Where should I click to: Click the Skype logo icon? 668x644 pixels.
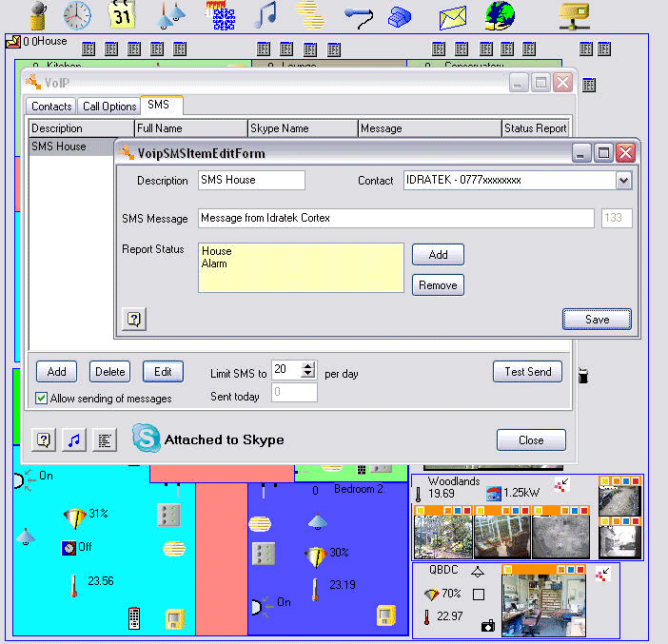[x=146, y=439]
